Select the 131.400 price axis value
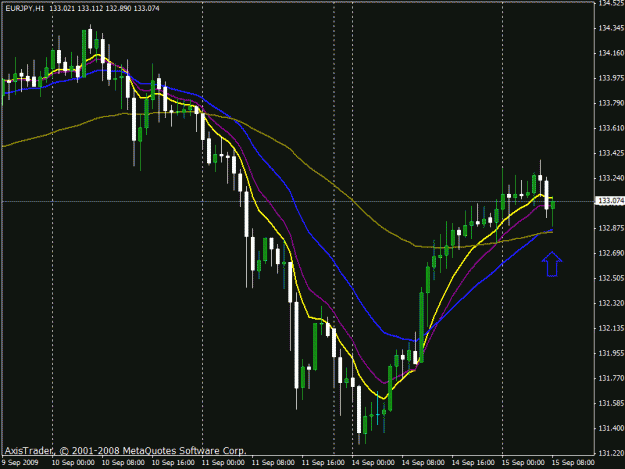Viewport: 625px width, 469px height. pos(611,428)
